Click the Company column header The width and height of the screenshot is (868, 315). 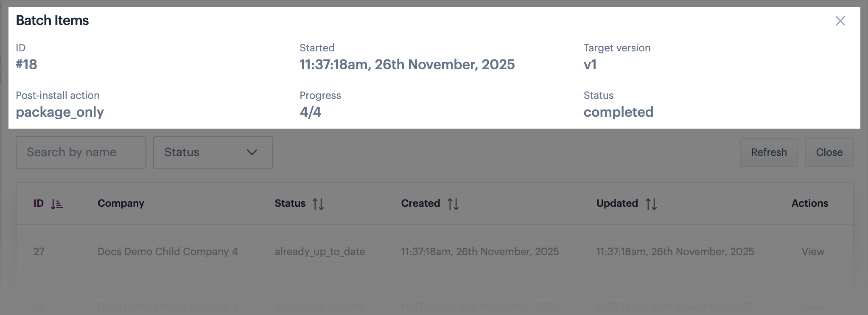121,203
